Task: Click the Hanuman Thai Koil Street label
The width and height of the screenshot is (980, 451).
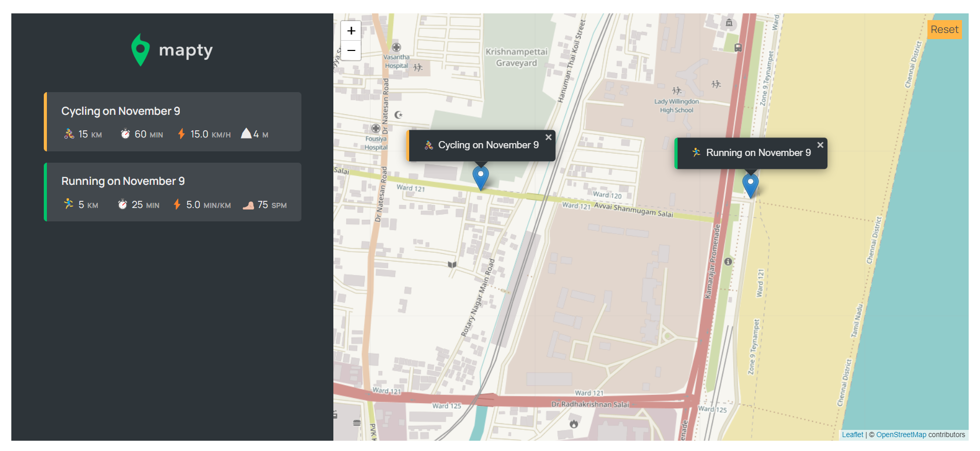Action: 571,61
